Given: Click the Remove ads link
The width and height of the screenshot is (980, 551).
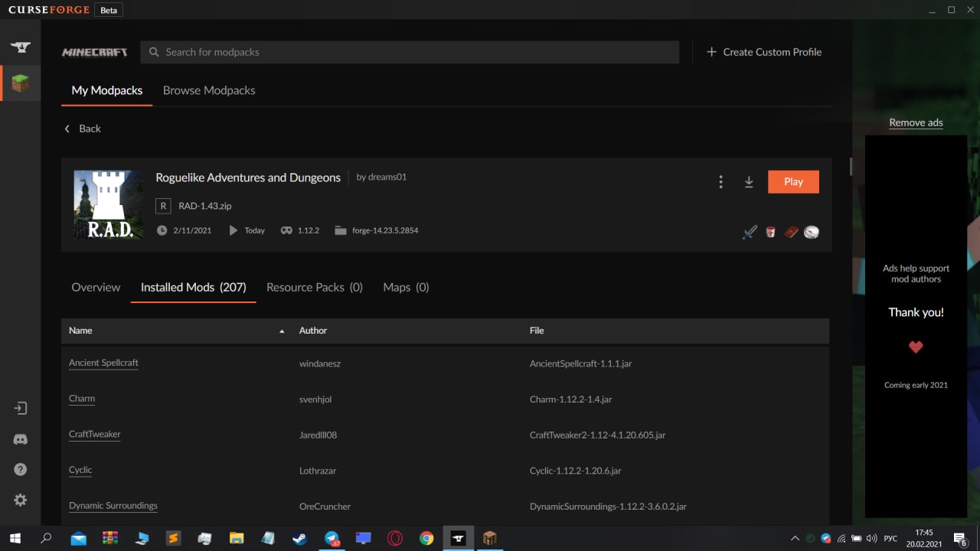Looking at the screenshot, I should point(916,122).
